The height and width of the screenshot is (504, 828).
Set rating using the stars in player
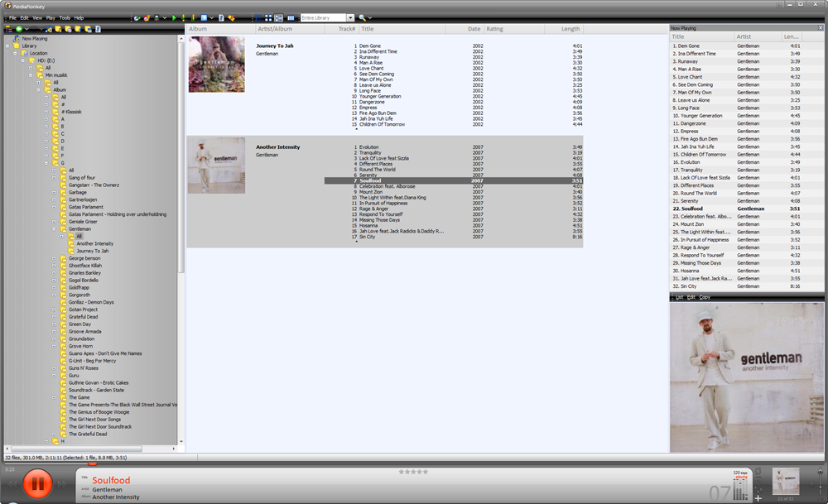tap(413, 472)
